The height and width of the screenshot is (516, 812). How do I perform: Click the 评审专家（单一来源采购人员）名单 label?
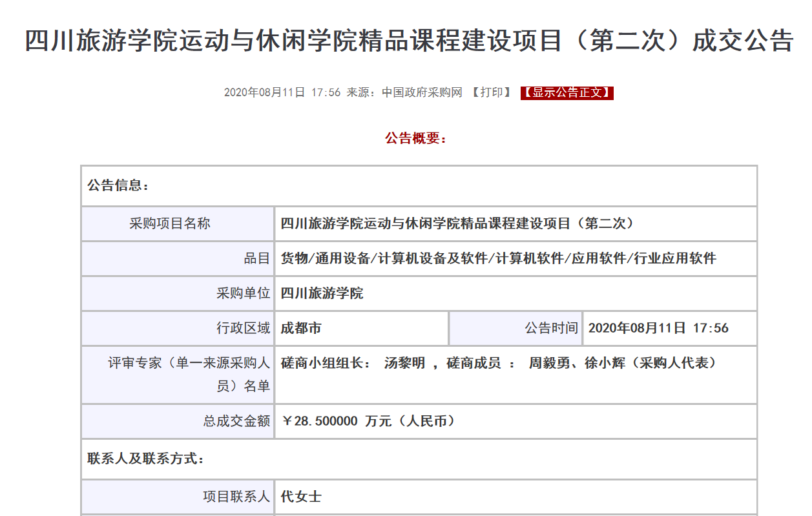point(178,375)
